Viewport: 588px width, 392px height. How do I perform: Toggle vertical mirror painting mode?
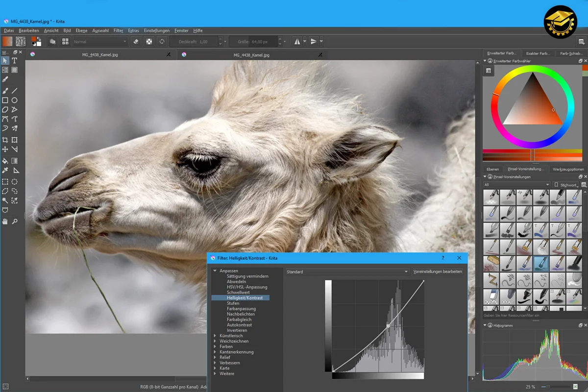pyautogui.click(x=314, y=42)
